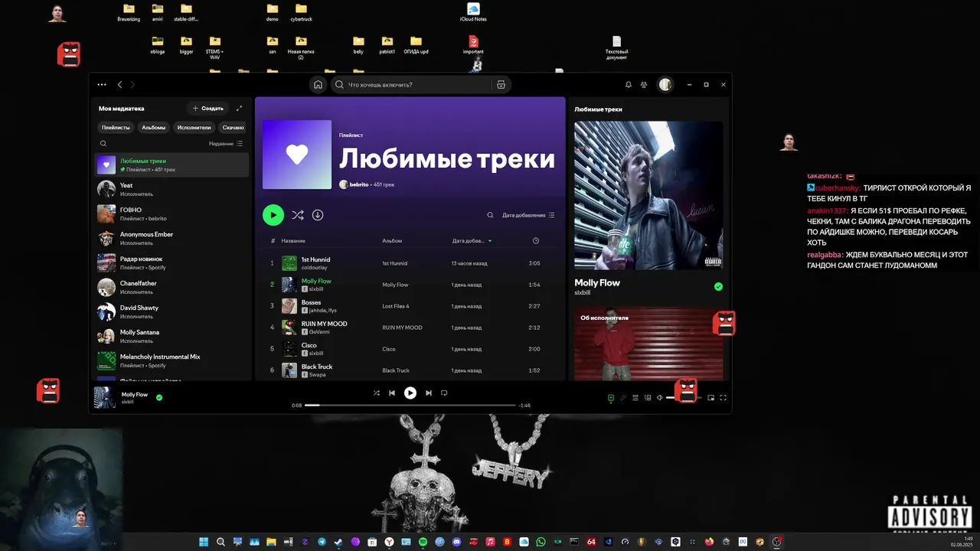Open Дата добавления view dropdown
The width and height of the screenshot is (980, 551).
[528, 215]
